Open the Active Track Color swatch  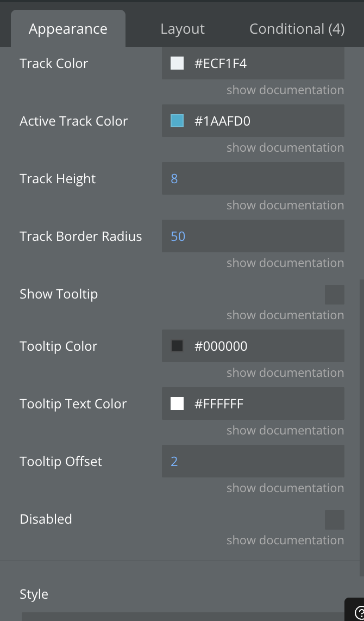pyautogui.click(x=177, y=121)
